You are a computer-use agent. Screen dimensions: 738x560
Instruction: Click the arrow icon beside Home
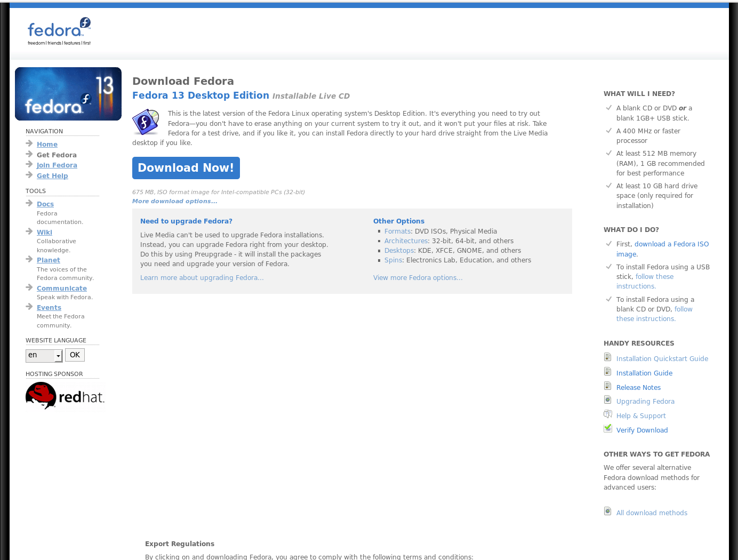click(x=29, y=143)
